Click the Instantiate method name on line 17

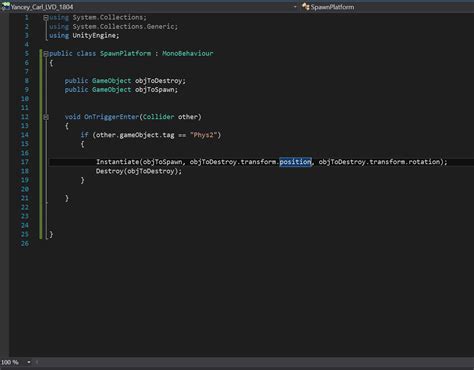[118, 162]
